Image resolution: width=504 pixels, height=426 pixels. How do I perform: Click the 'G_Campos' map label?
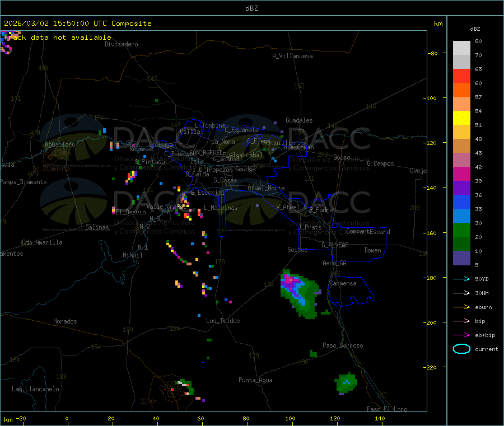pyautogui.click(x=381, y=163)
